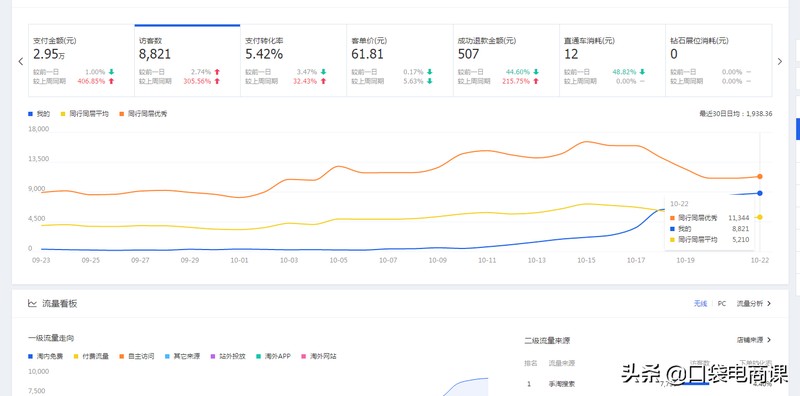Open 店铺来源 link with chevron
The image size is (800, 396).
(754, 340)
